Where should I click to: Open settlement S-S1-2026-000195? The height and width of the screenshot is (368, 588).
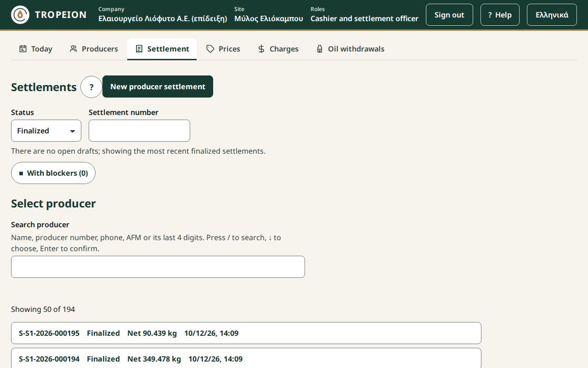coord(246,333)
